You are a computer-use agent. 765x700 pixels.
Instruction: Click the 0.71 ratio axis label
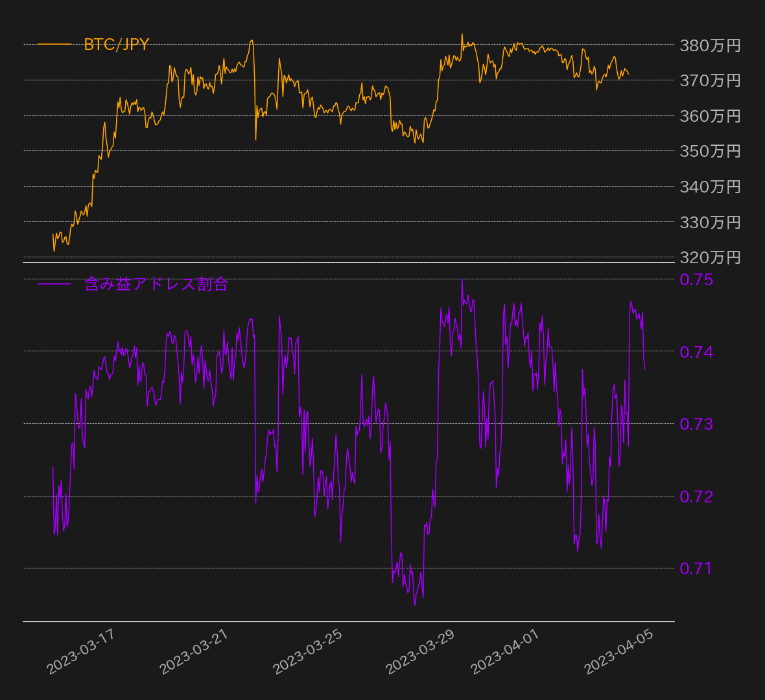[696, 568]
